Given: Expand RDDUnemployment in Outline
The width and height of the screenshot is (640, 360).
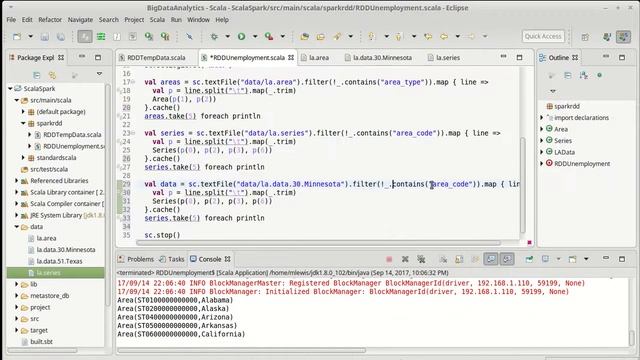Looking at the screenshot, I should pyautogui.click(x=542, y=163).
